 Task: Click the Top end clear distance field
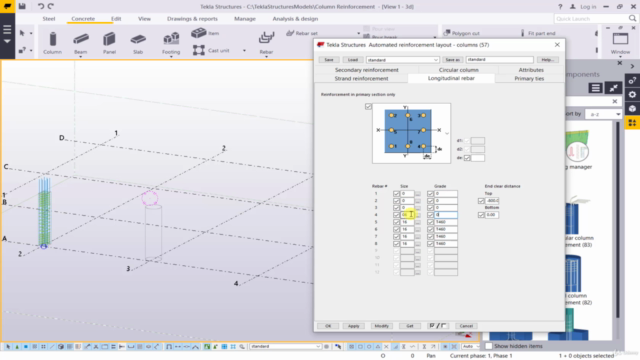click(492, 201)
